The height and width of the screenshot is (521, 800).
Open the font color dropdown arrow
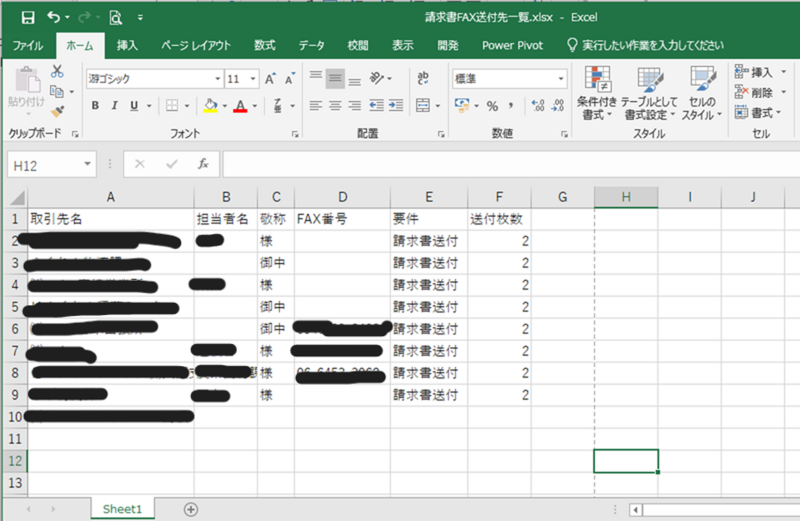click(255, 106)
